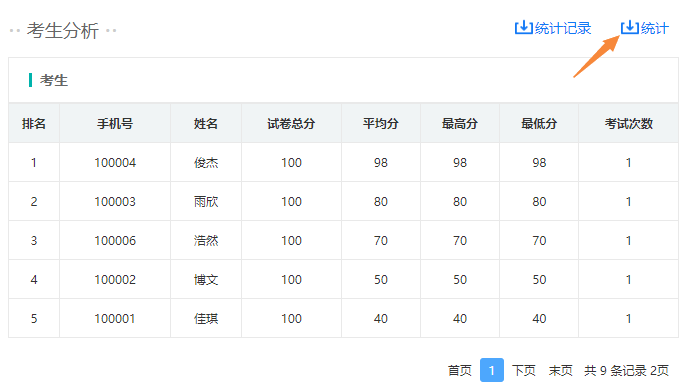Click the 考生分析 page title

(62, 31)
